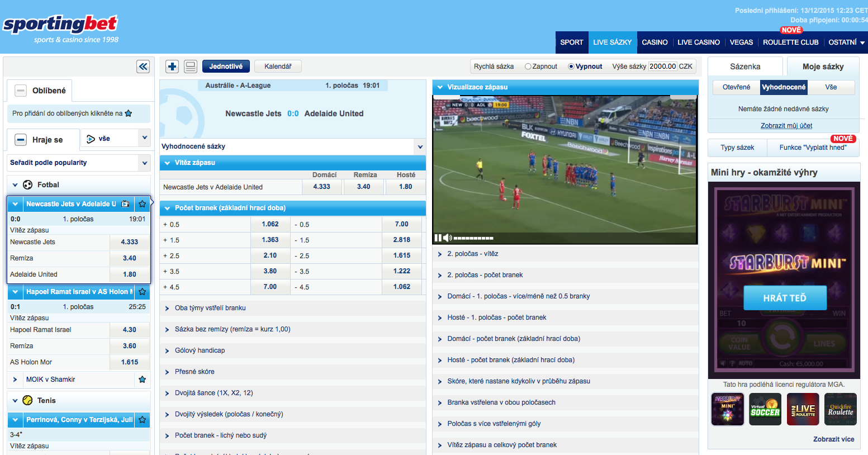This screenshot has width=868, height=455.
Task: Pause the match video stream
Action: pyautogui.click(x=438, y=238)
